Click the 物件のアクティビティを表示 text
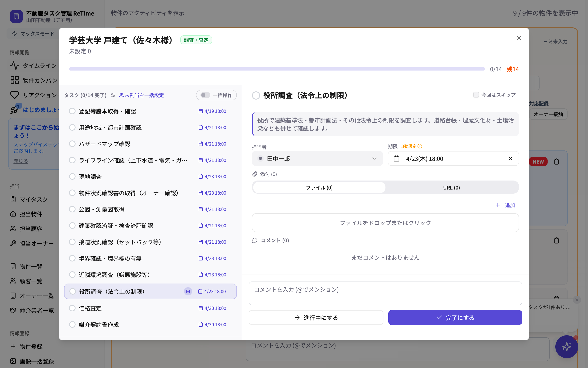 point(147,13)
